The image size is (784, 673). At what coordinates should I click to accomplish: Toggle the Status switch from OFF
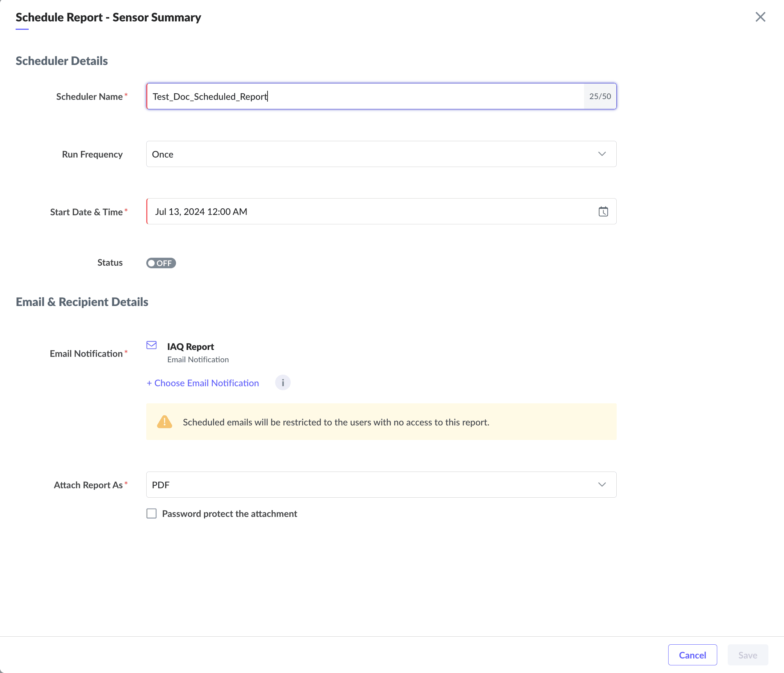[x=161, y=263]
